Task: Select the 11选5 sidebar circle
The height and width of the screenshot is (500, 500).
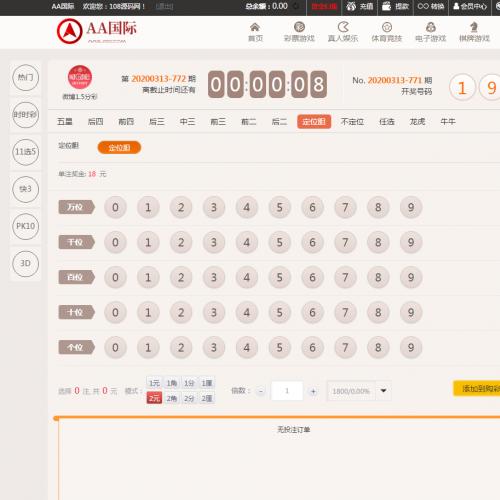Action: pyautogui.click(x=26, y=152)
